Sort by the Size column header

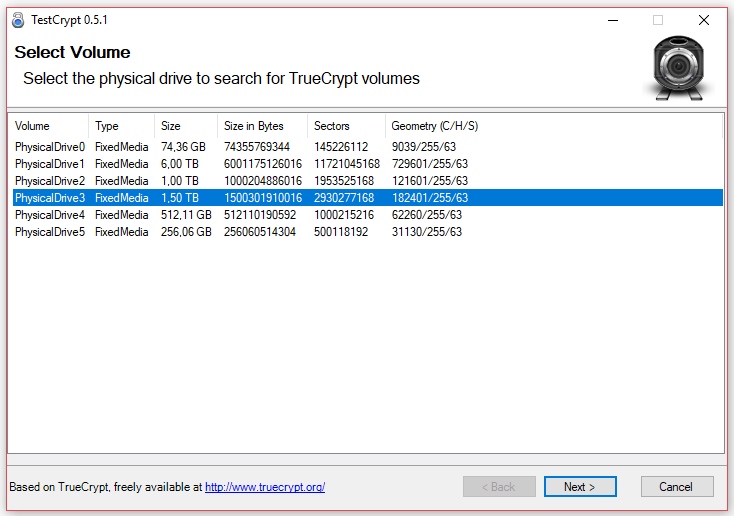click(x=186, y=126)
